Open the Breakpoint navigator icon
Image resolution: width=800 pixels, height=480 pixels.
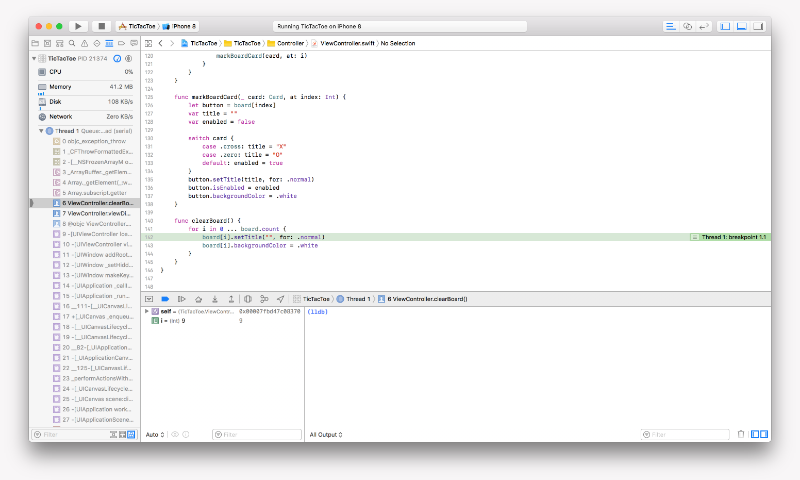pyautogui.click(x=121, y=43)
